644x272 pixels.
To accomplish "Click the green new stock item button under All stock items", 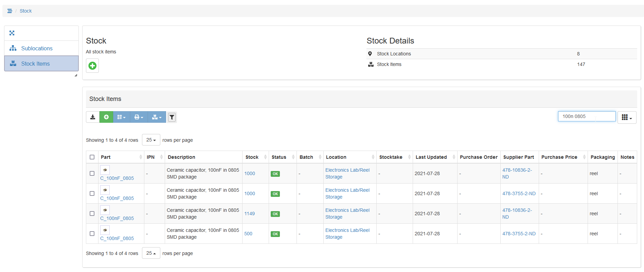I will [92, 66].
